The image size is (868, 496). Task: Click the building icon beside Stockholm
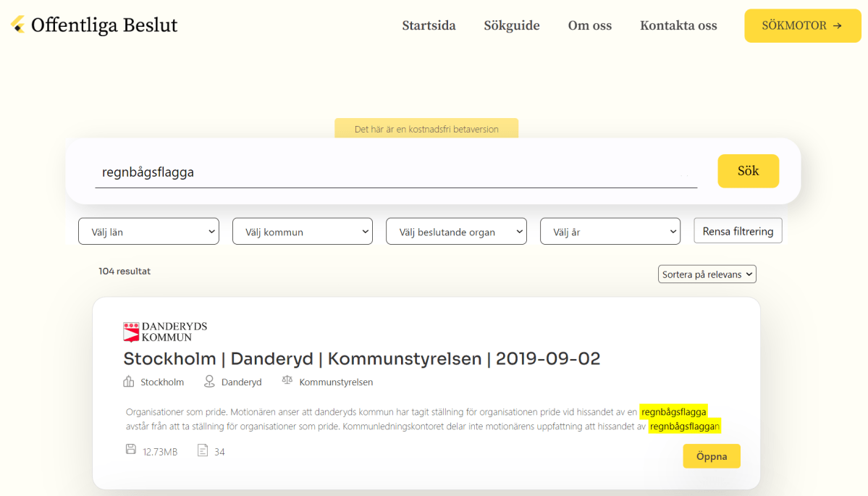pyautogui.click(x=127, y=381)
